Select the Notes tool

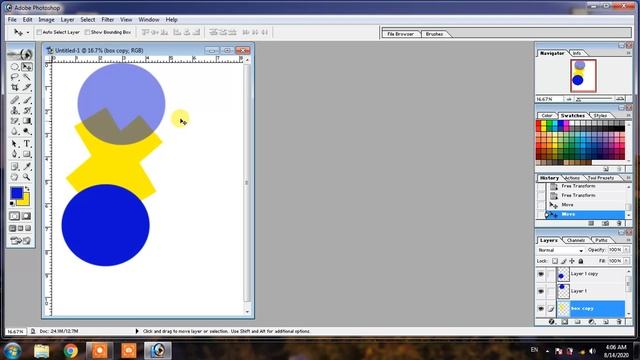(15, 167)
